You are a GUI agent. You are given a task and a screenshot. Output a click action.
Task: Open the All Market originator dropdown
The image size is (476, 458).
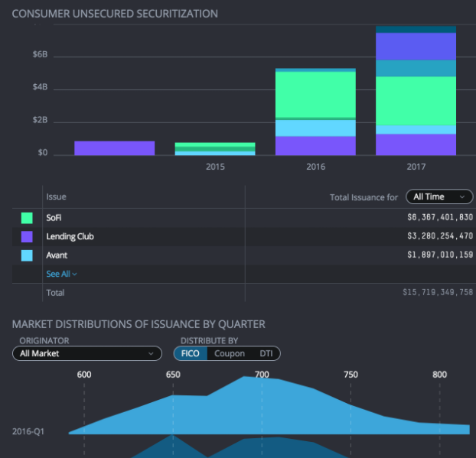[87, 353]
